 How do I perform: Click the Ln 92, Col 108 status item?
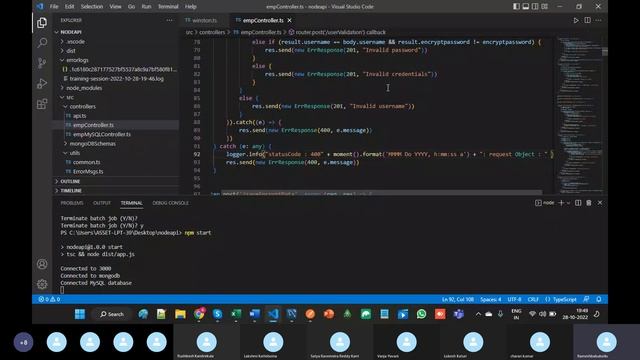point(458,300)
